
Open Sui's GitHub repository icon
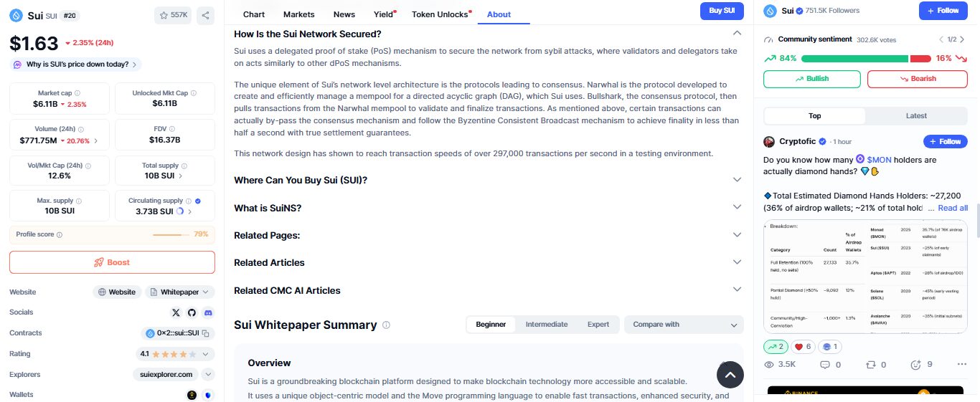[x=192, y=312]
